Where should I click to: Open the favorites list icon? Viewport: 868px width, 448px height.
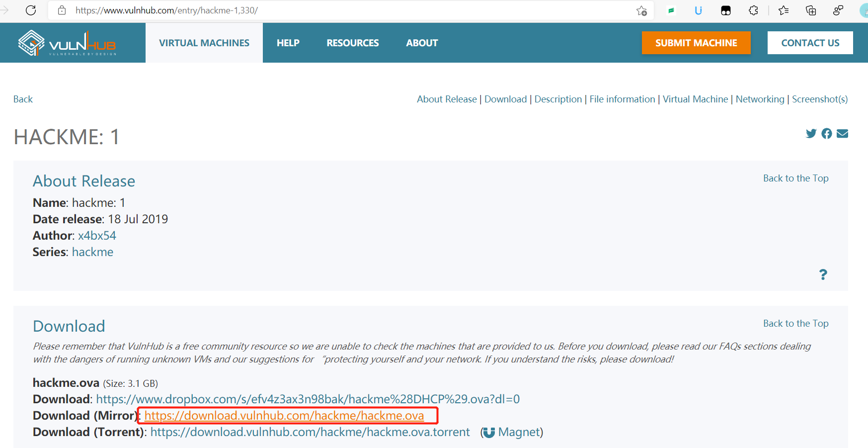click(784, 10)
